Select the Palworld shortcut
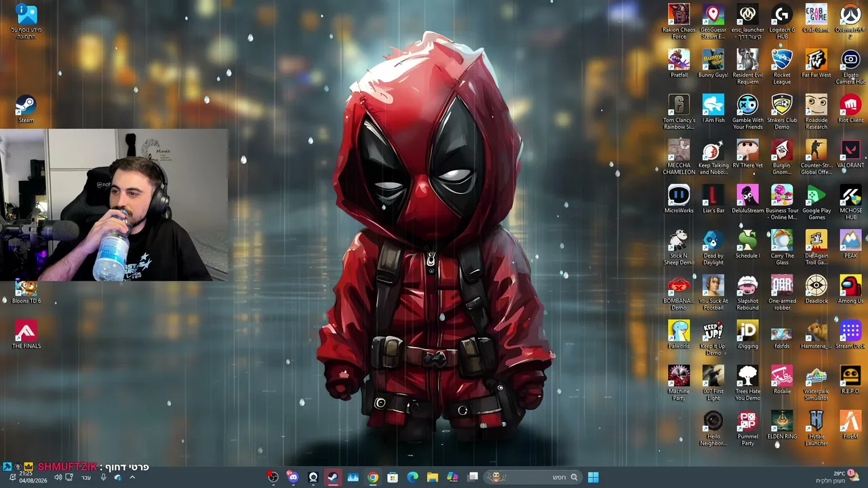 (x=679, y=335)
